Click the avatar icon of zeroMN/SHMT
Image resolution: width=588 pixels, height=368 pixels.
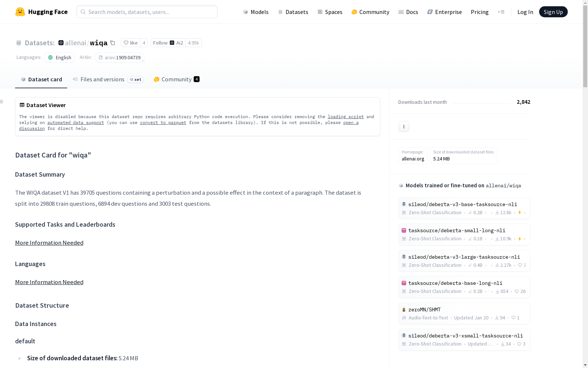(404, 309)
